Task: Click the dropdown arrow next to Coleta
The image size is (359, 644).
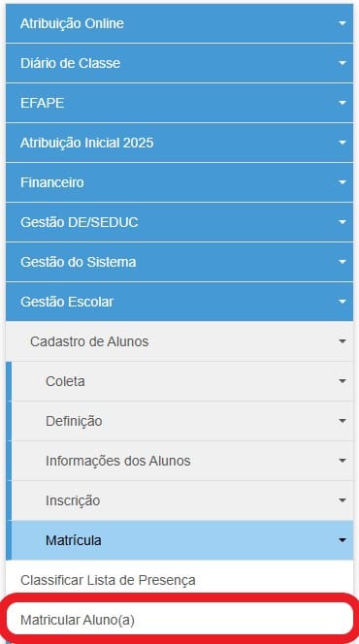Action: 343,381
